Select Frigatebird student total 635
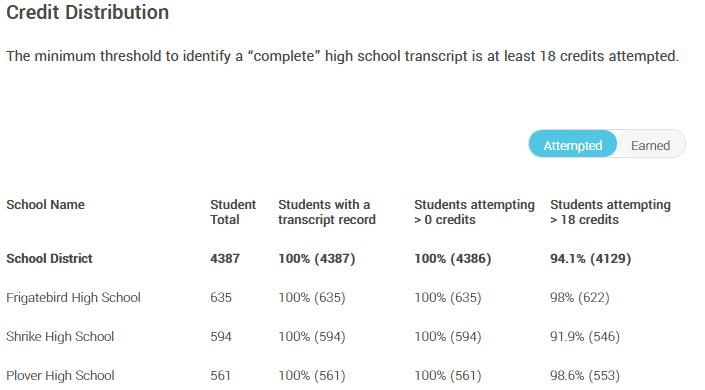The width and height of the screenshot is (705, 390). coord(221,298)
